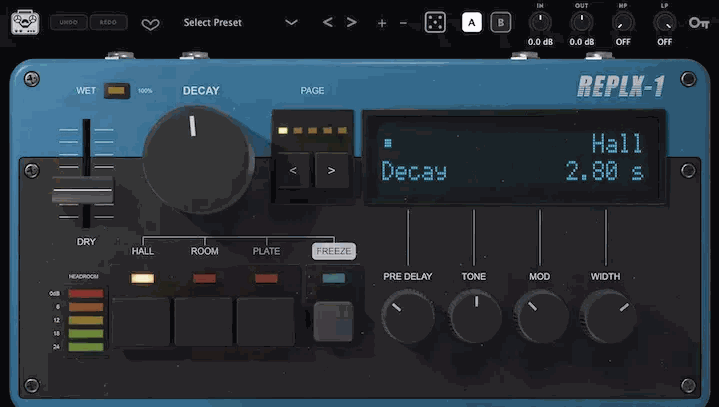The height and width of the screenshot is (407, 719).
Task: Click the FREEZE label
Action: (x=334, y=251)
